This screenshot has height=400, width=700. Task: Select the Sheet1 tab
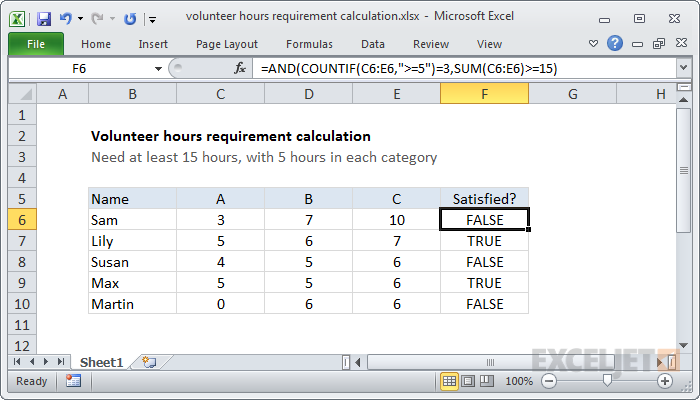(101, 362)
